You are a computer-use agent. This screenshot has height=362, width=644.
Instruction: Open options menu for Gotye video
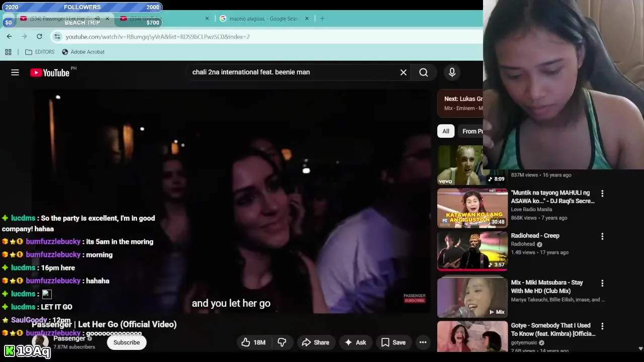pyautogui.click(x=602, y=326)
